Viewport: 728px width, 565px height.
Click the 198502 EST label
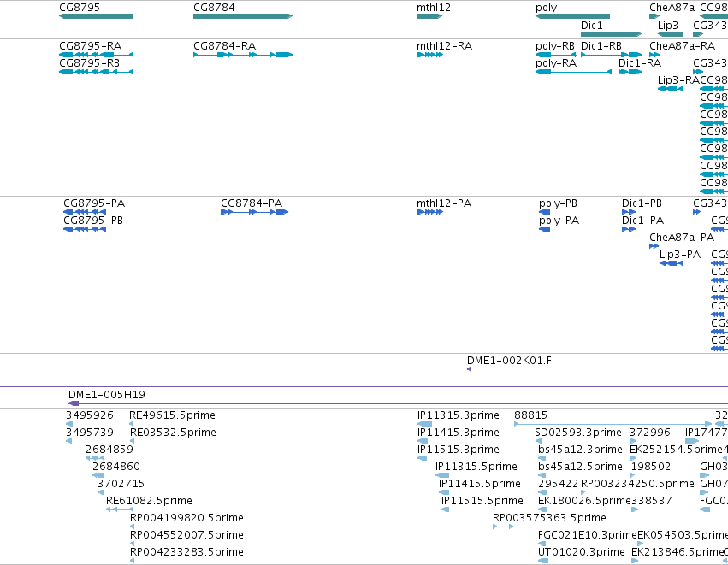point(650,467)
